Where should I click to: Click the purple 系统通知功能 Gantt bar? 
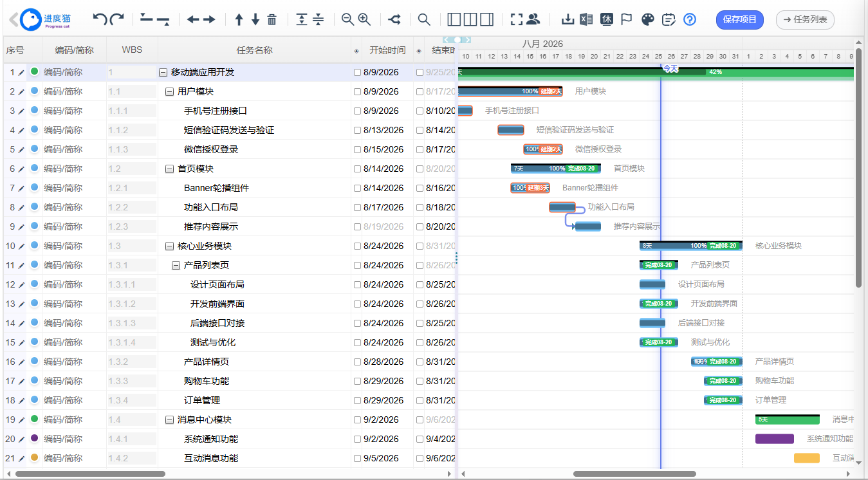tap(775, 439)
